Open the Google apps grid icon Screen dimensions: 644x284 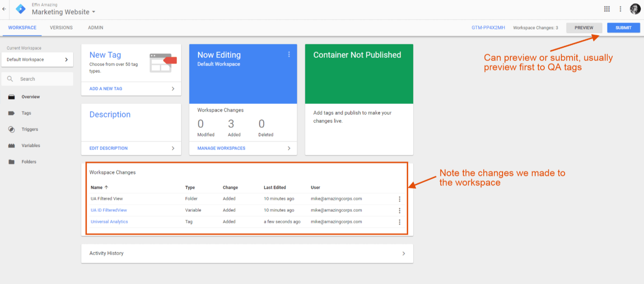[607, 9]
